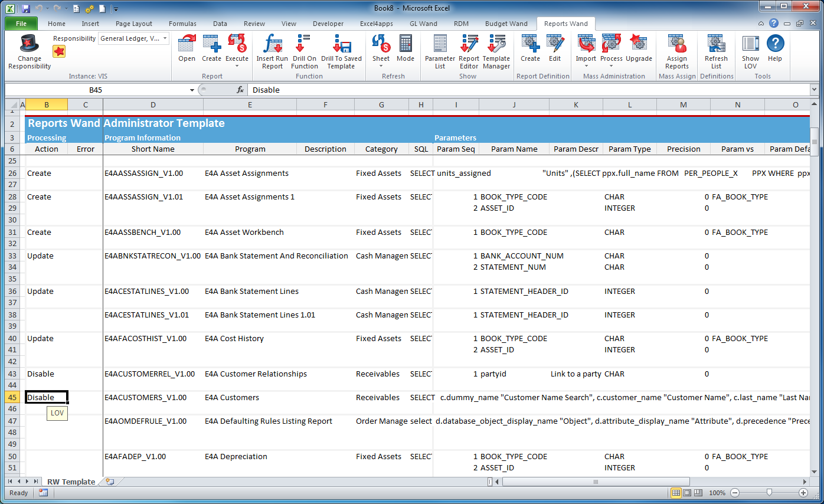Screen dimensions: 824x504
Task: Click Create in Report Definition group
Action: tap(530, 44)
